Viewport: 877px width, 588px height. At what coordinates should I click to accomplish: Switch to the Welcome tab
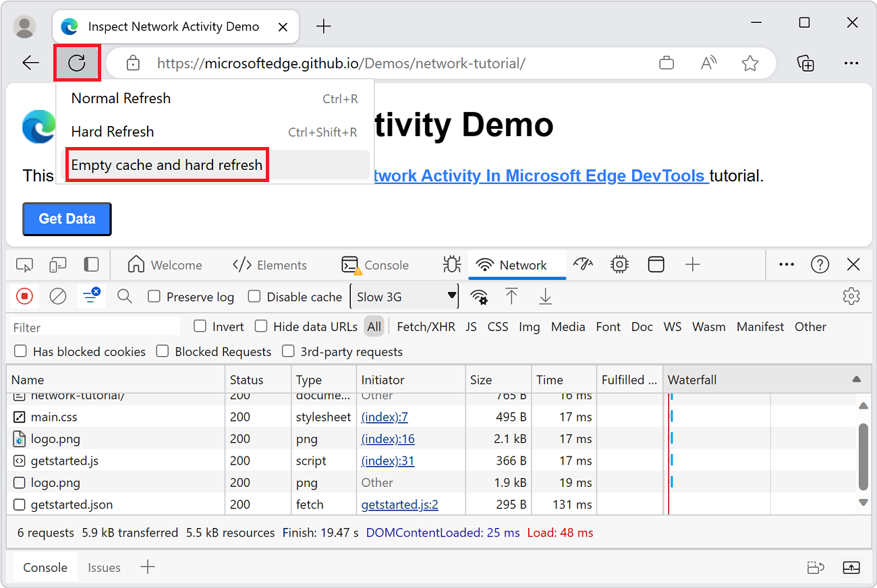165,265
